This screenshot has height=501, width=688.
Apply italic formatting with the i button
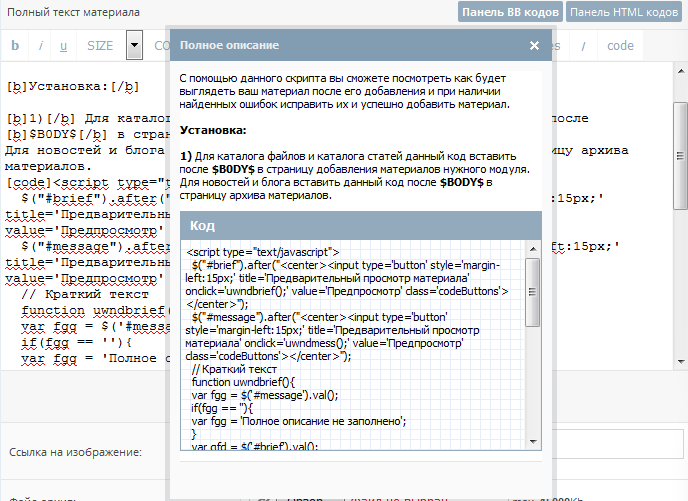click(x=40, y=46)
